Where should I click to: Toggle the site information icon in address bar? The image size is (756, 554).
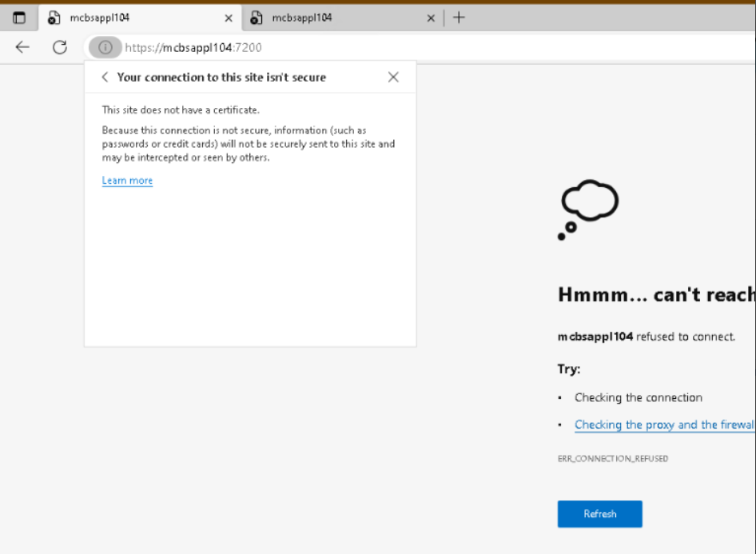(x=105, y=47)
